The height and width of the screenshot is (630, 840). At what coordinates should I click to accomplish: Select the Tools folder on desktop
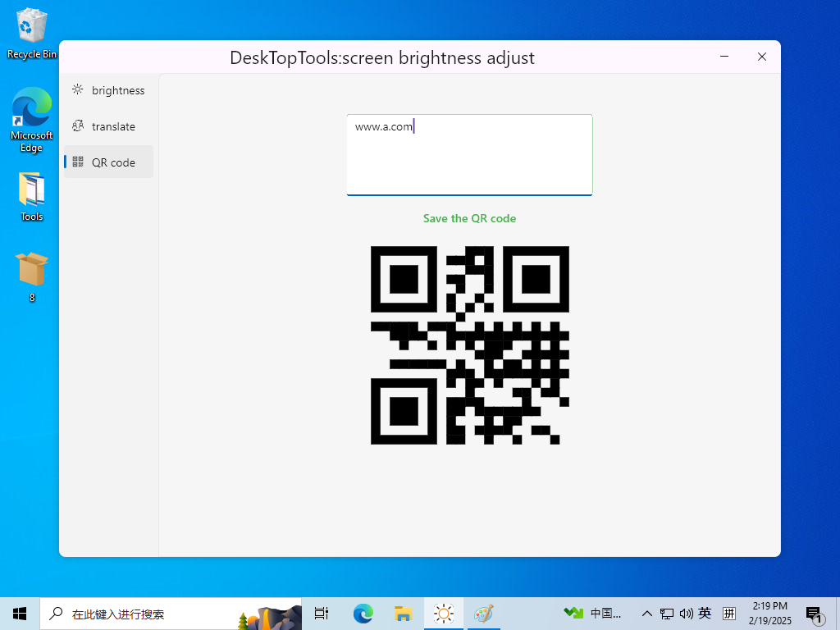coord(32,197)
